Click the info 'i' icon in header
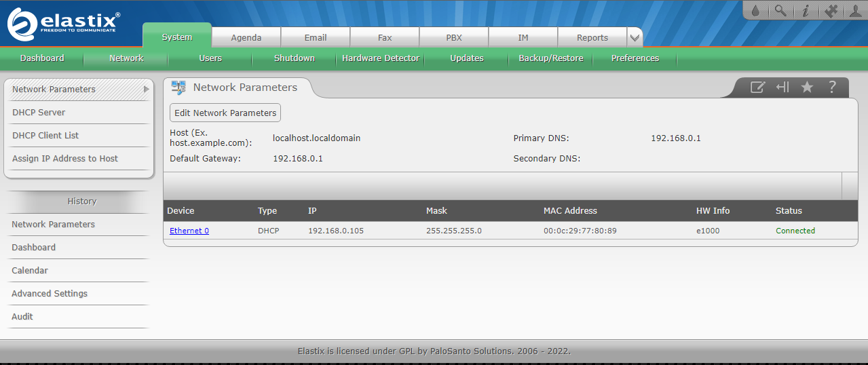This screenshot has height=365, width=868. pos(806,10)
